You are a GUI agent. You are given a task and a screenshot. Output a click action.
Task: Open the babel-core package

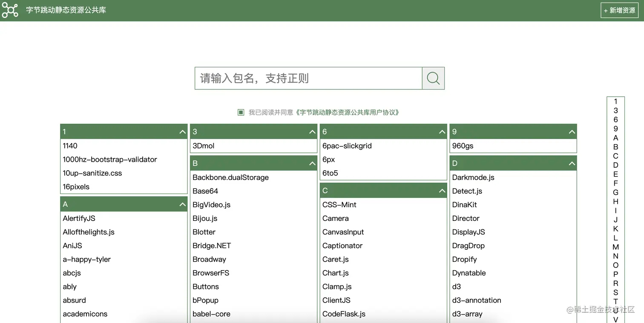212,314
